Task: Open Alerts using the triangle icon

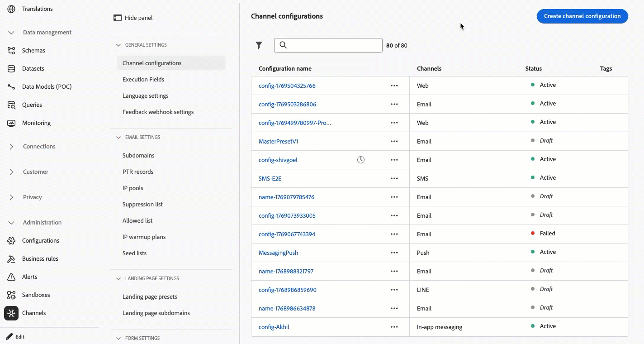Action: point(11,277)
